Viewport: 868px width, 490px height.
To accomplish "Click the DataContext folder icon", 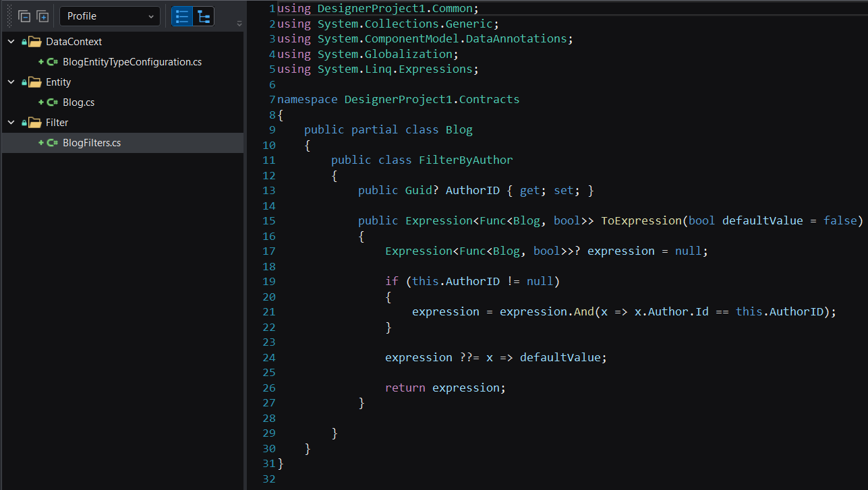I will click(34, 42).
